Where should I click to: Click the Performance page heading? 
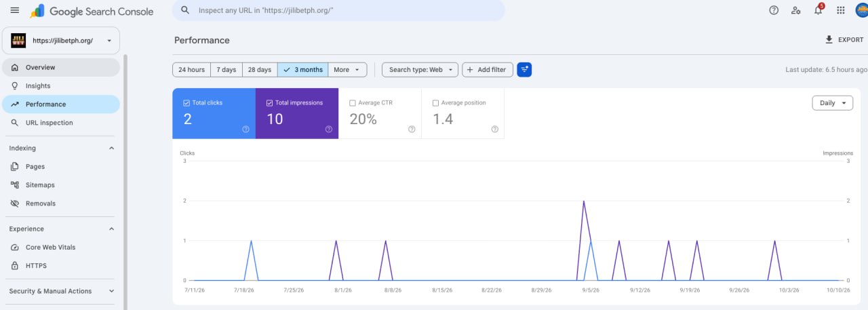[202, 40]
